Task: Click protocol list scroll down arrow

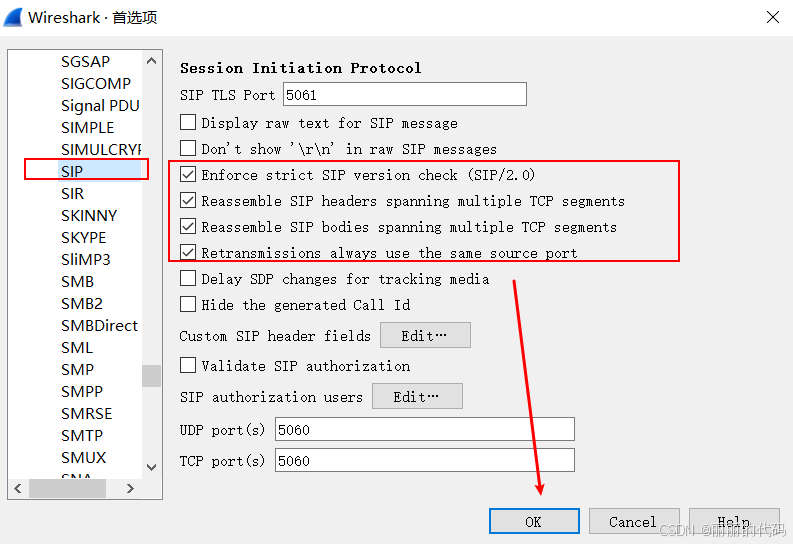Action: point(151,467)
